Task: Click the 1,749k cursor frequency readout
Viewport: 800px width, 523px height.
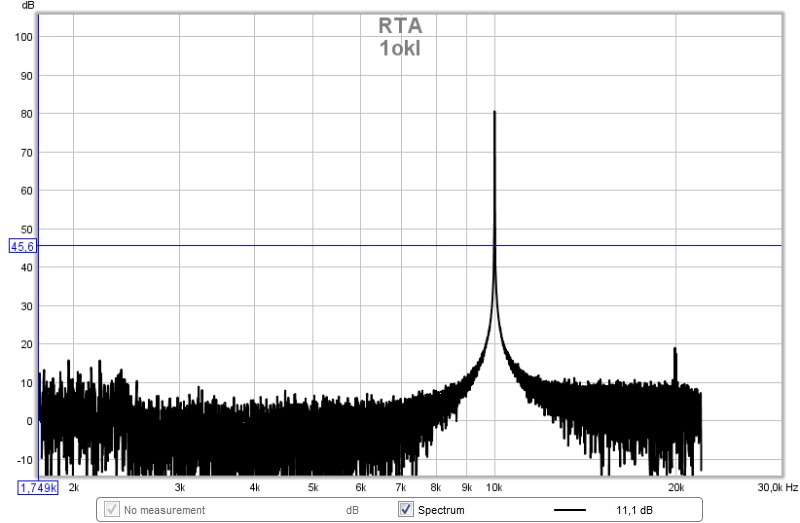Action: click(38, 488)
